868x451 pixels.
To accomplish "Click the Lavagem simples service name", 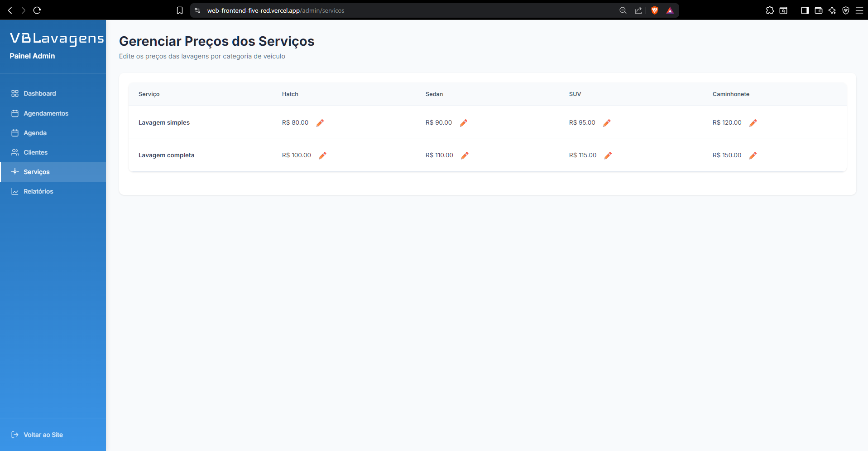I will (164, 122).
